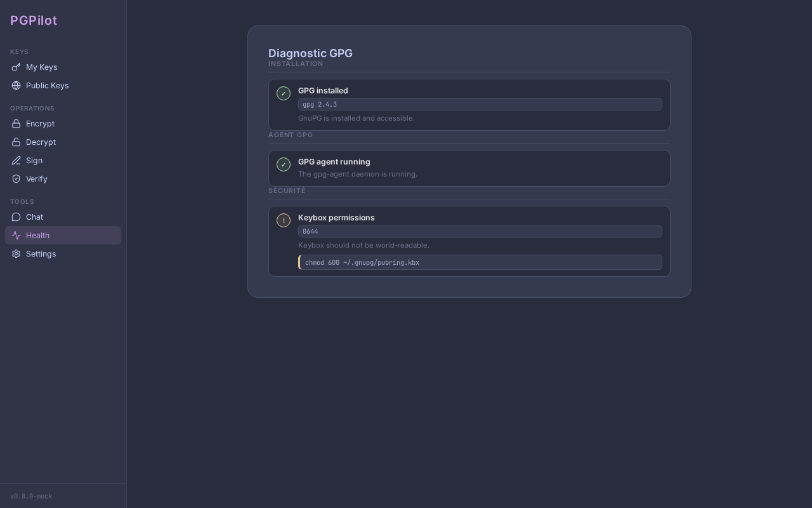Click the key icon beside My Keys
Viewport: 812px width, 508px height.
coord(16,67)
